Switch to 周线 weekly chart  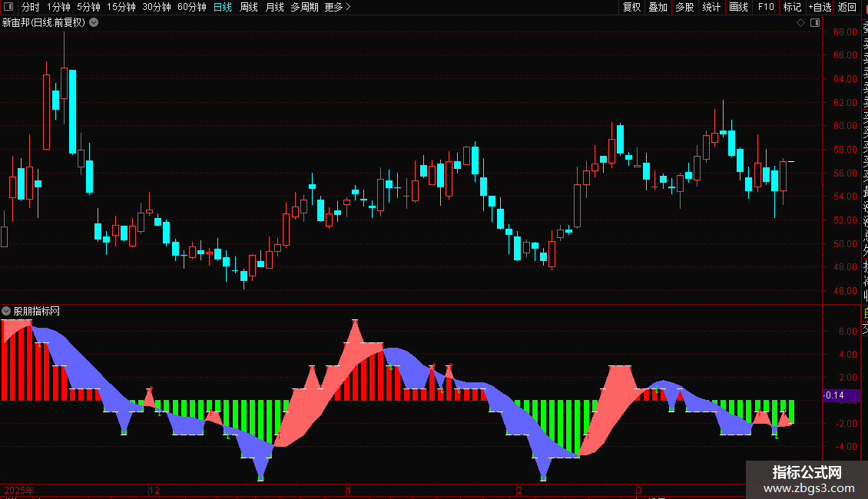(249, 7)
